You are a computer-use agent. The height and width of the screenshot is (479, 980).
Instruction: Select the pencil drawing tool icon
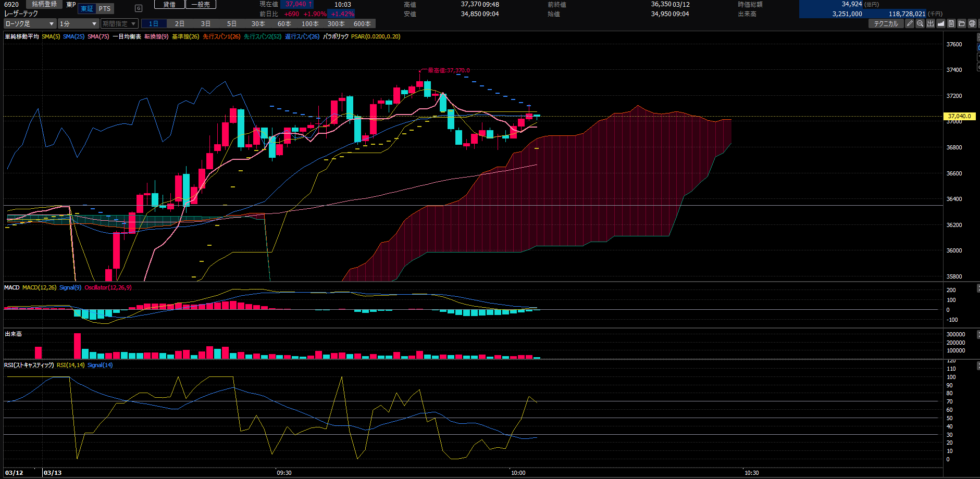pyautogui.click(x=910, y=23)
